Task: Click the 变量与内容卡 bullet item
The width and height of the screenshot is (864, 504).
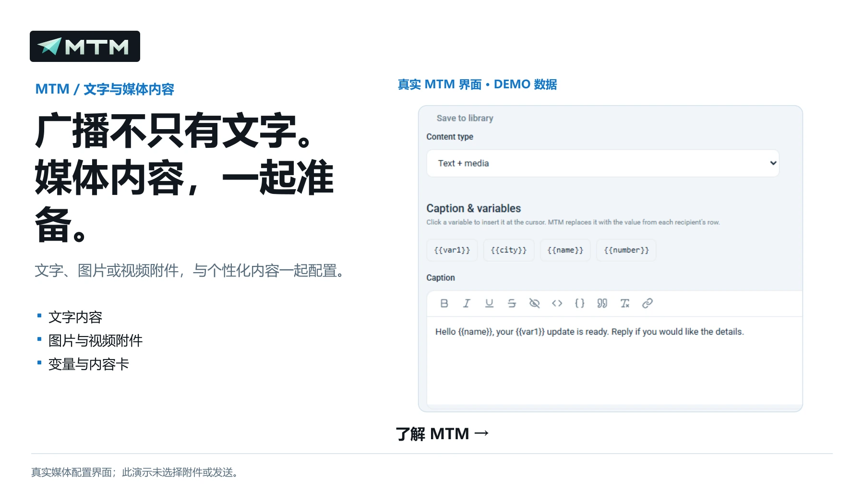Action: [x=89, y=364]
